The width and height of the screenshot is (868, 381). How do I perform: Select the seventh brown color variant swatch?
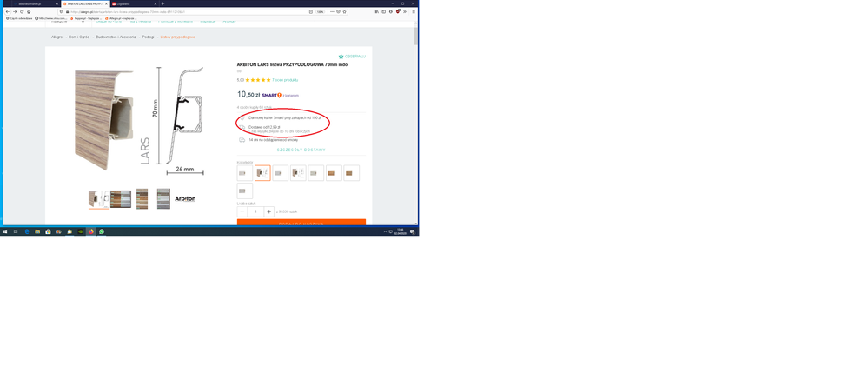(352, 173)
